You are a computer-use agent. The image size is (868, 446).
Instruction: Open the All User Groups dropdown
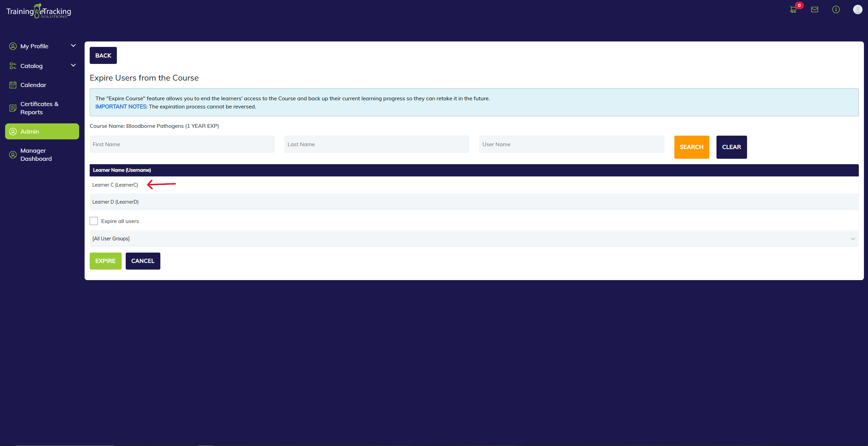[474, 239]
